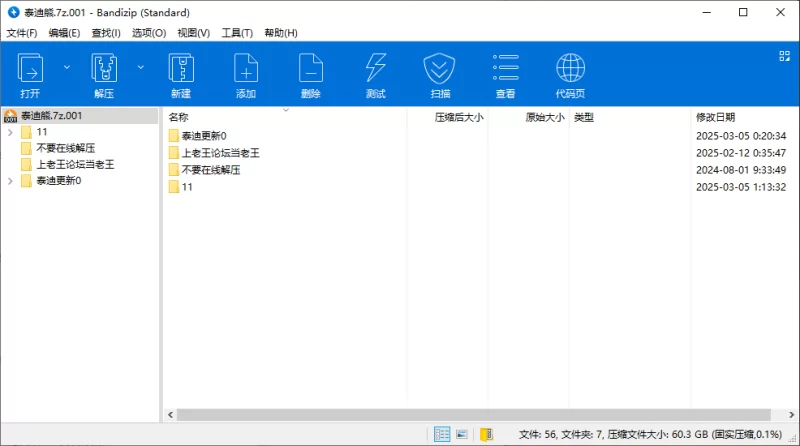Click folder icon of 不要在线解压 in file list

tap(173, 169)
